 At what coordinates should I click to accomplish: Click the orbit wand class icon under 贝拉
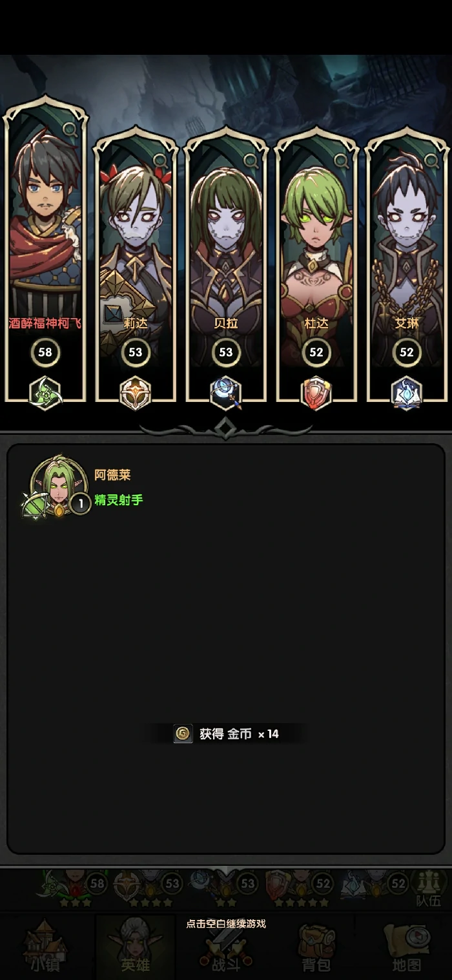click(226, 392)
